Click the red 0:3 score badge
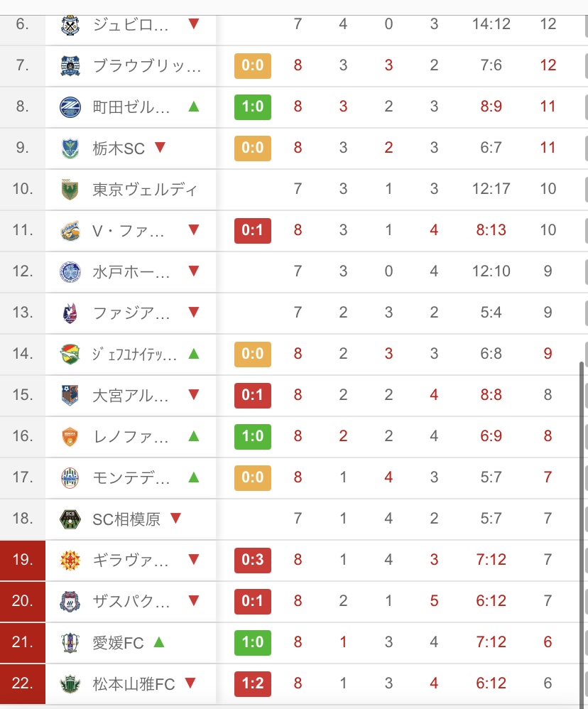 point(253,561)
